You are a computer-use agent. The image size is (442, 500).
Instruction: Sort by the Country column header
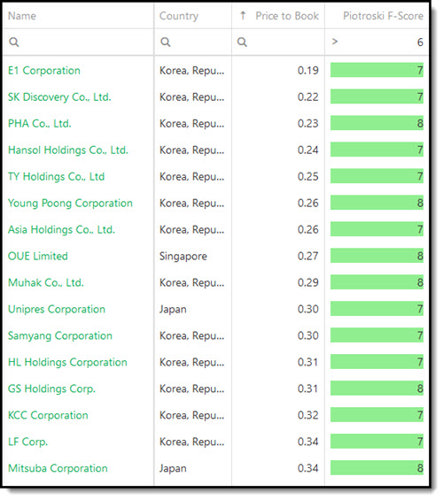(179, 16)
